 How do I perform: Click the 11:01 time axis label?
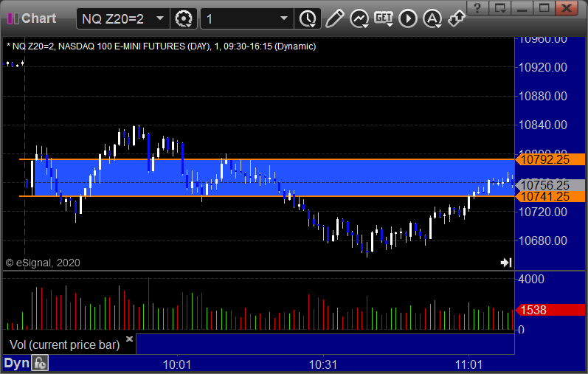click(x=468, y=364)
